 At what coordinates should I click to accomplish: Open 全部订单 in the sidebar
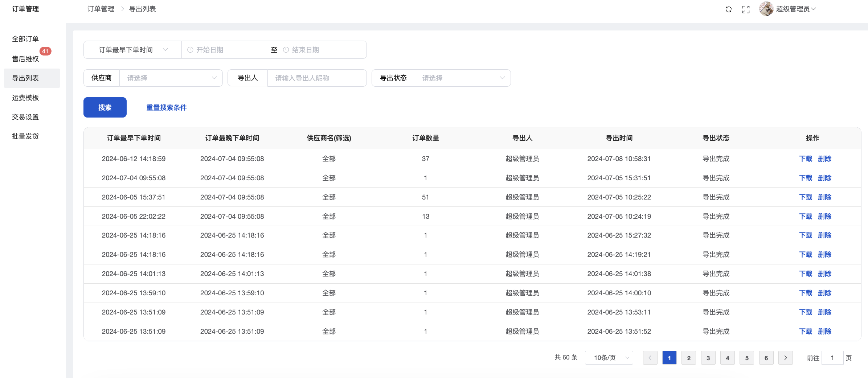25,39
